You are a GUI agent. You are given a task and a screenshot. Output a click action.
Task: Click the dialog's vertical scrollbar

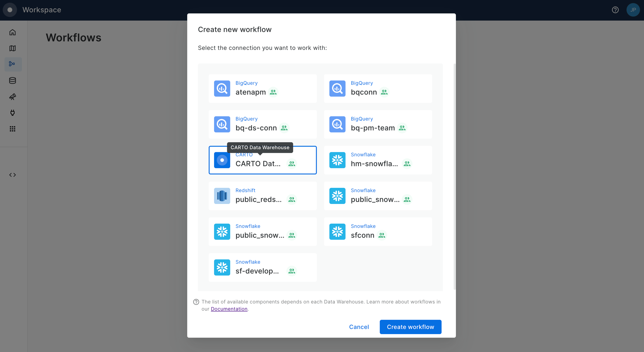pyautogui.click(x=454, y=176)
